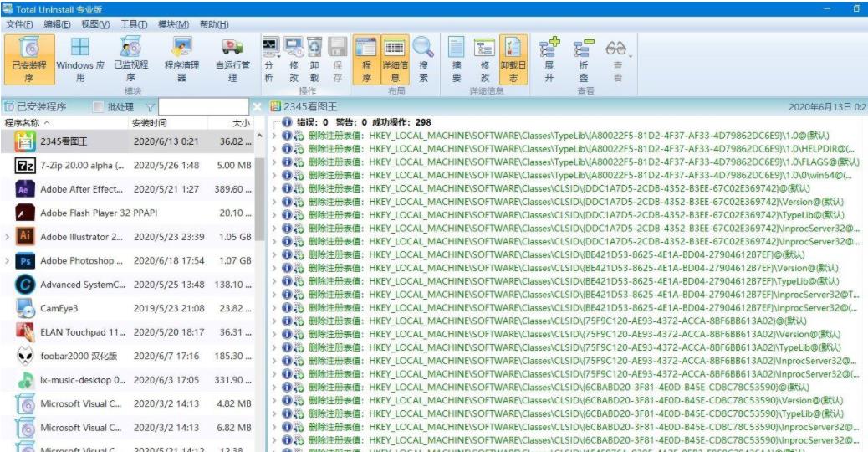Click 折叠 to collapse all entries

coord(584,59)
